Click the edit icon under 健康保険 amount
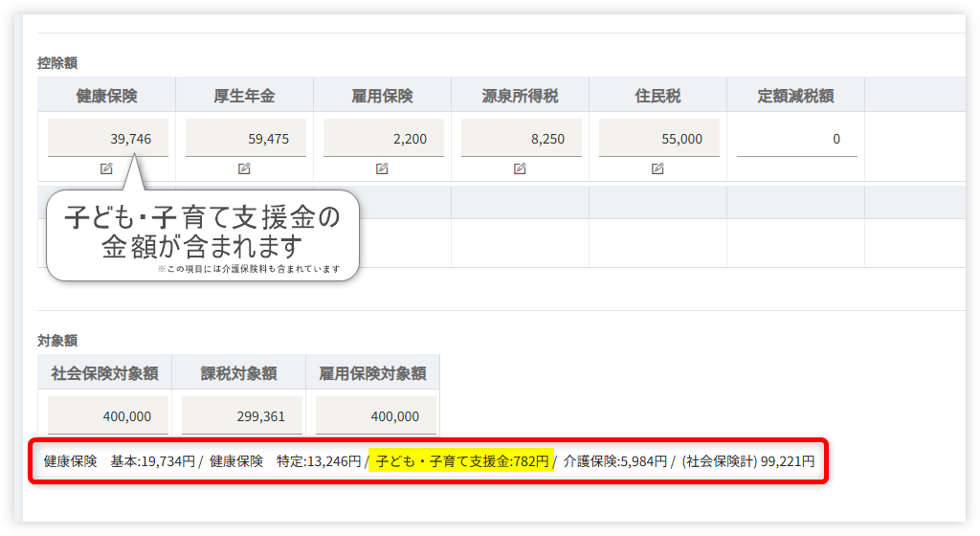This screenshot has height=536, width=980. (x=106, y=168)
